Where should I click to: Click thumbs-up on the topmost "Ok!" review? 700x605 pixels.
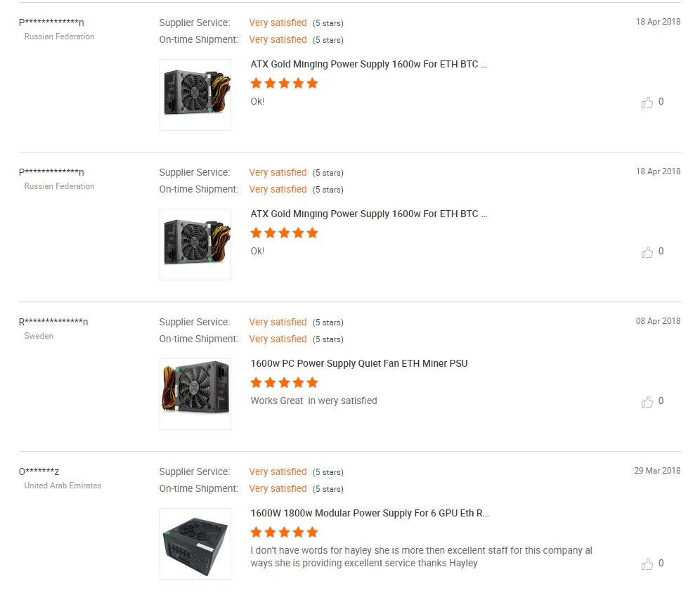[x=647, y=103]
